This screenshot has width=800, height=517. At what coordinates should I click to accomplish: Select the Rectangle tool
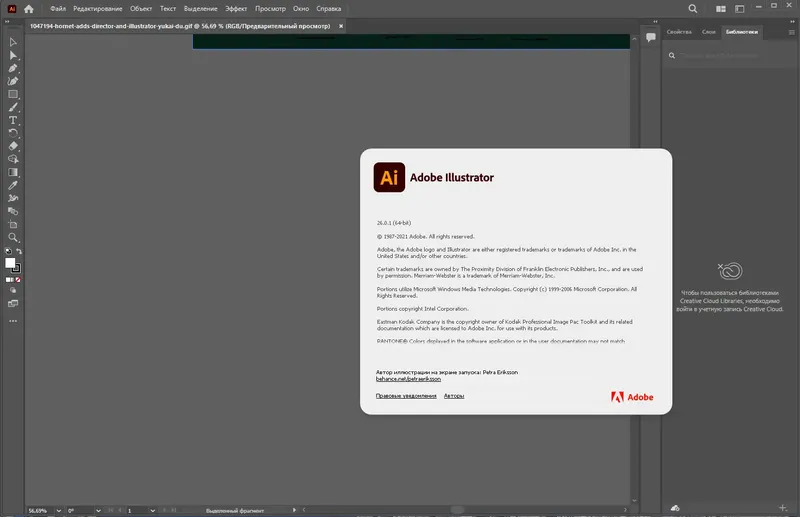pyautogui.click(x=13, y=94)
